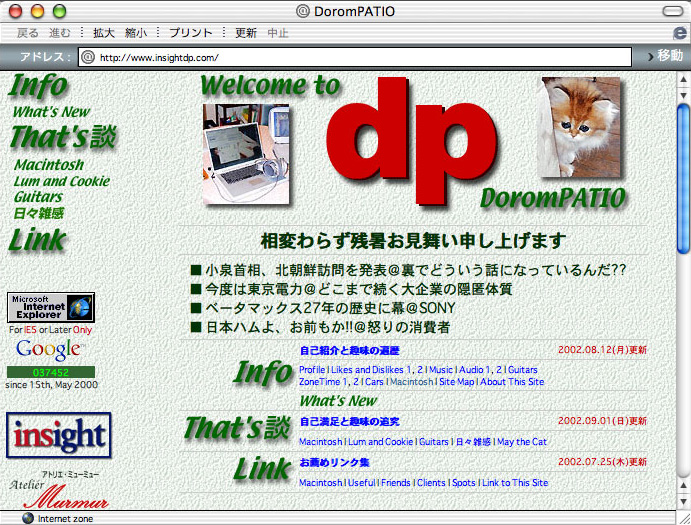Click the laptop photo thumbnail

click(245, 154)
